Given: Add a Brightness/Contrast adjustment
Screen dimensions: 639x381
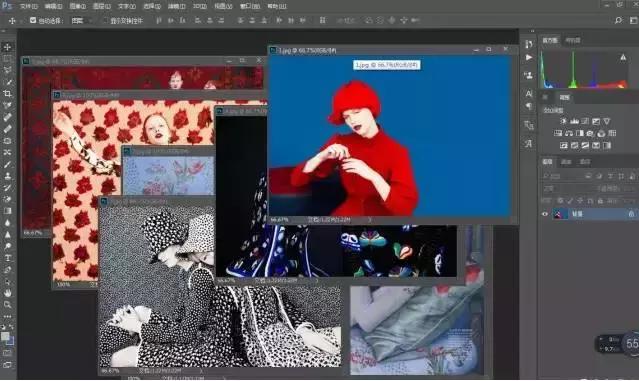Looking at the screenshot, I should click(x=564, y=121).
